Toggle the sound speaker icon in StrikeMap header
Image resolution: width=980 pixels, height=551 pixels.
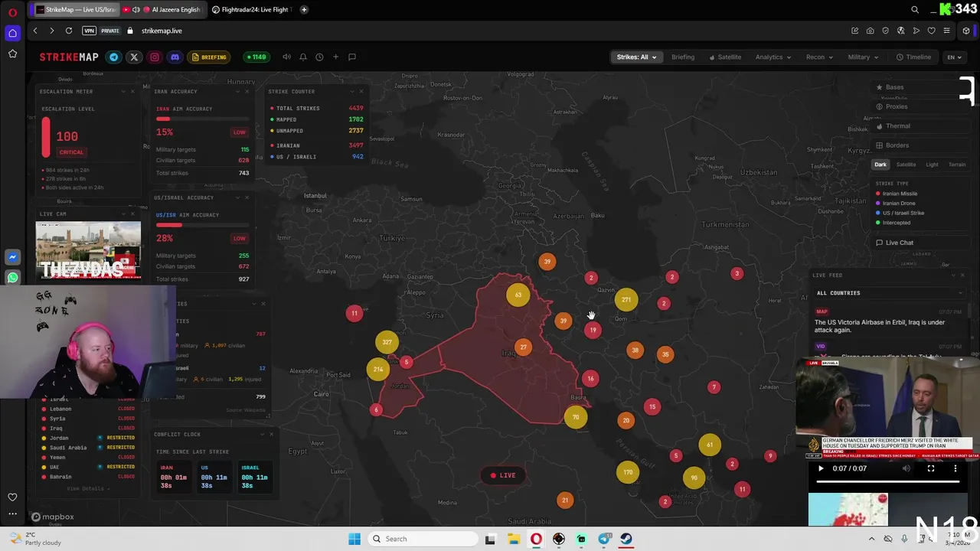pos(286,57)
